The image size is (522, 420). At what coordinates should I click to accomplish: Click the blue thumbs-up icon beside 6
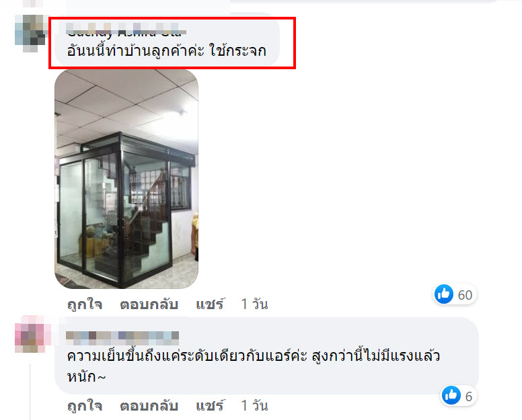point(451,395)
